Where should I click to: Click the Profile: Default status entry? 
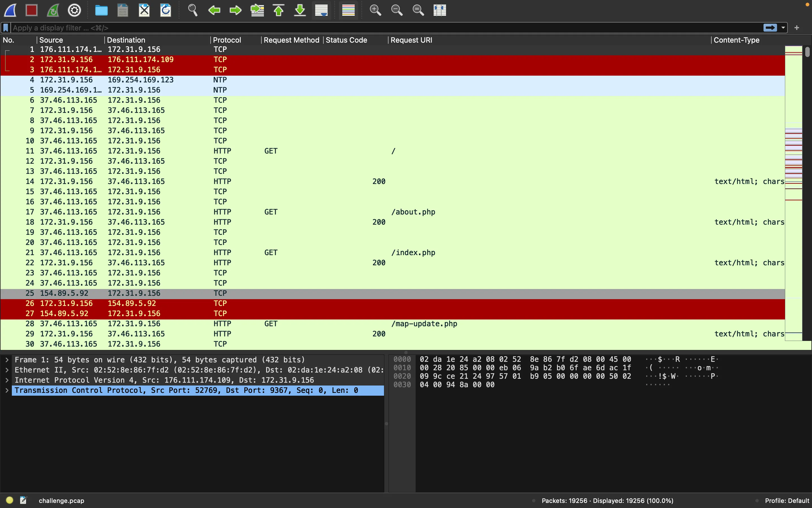787,501
